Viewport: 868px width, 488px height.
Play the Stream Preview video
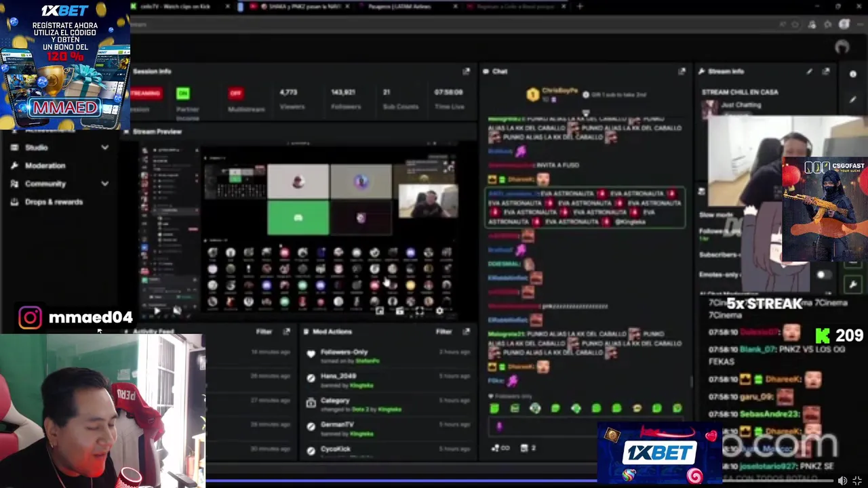(157, 311)
